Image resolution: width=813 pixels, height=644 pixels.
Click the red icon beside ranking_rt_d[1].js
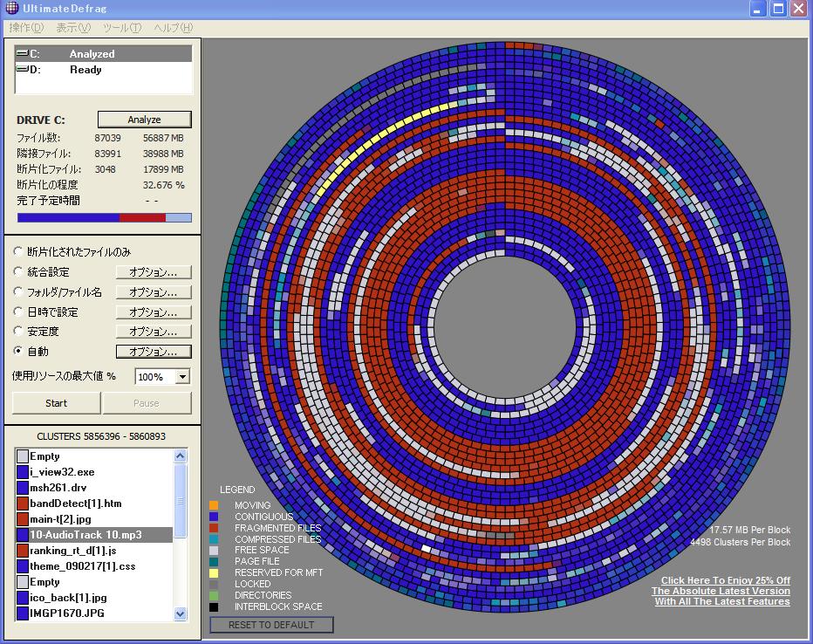point(23,551)
